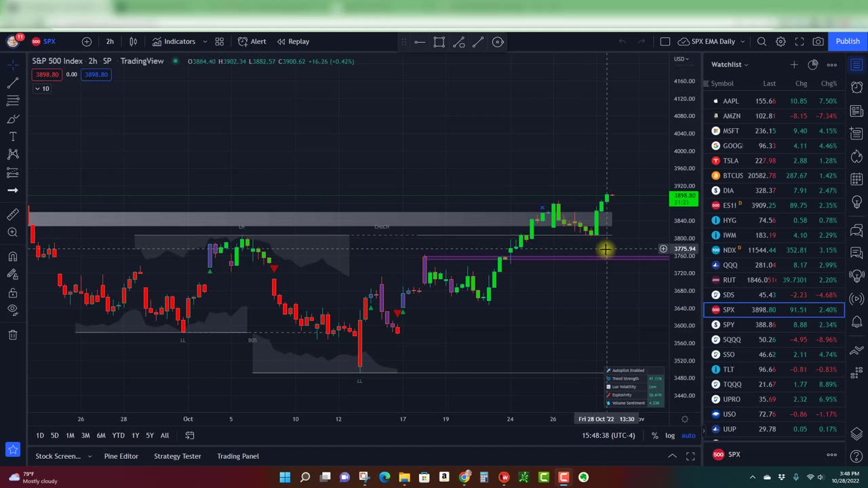Open Windows Start menu
This screenshot has height=488, width=868.
click(285, 477)
